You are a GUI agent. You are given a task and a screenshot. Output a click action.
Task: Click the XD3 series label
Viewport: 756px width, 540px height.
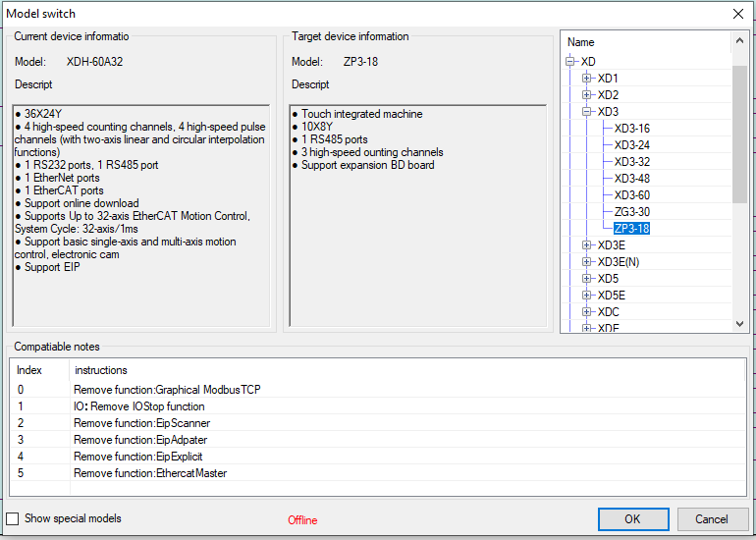pyautogui.click(x=608, y=112)
